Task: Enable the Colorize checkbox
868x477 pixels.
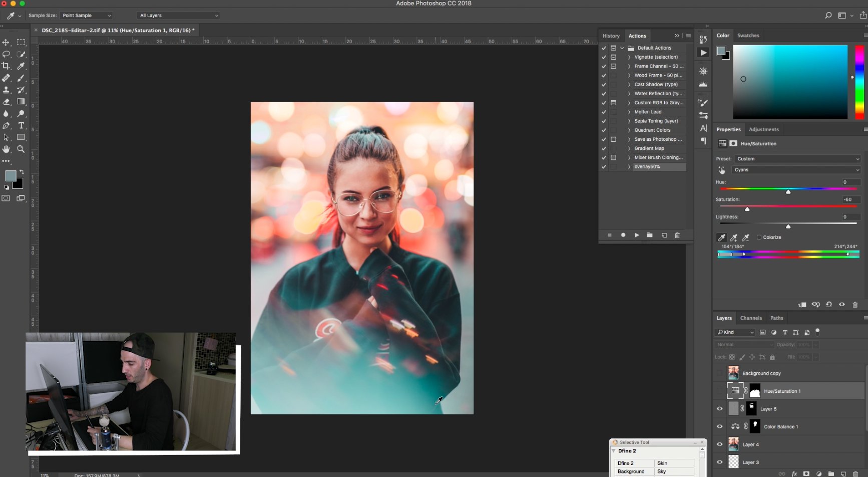Action: click(x=759, y=237)
